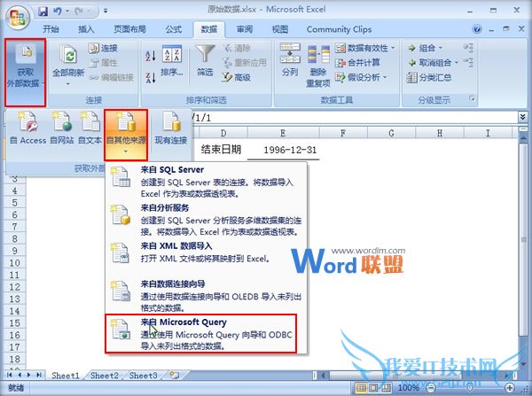Click hide detail icon in 分级显示

click(468, 62)
